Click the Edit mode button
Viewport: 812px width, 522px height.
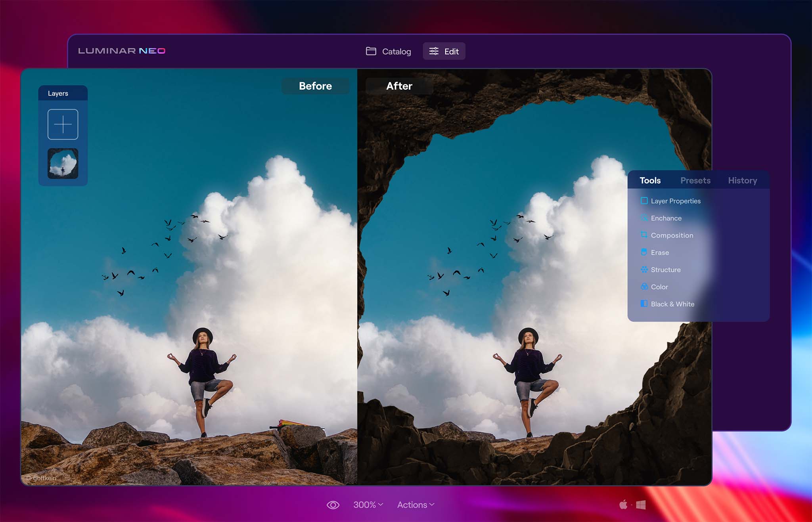(x=444, y=52)
